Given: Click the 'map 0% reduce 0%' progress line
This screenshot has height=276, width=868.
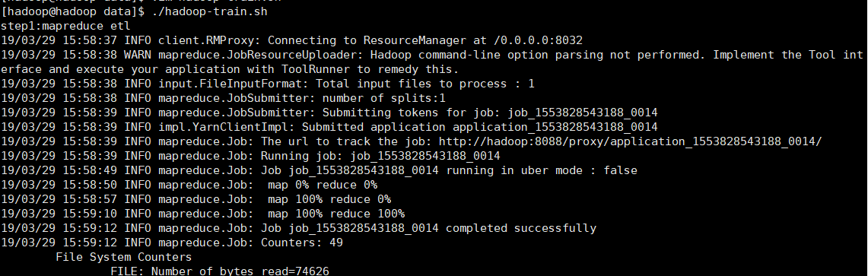Looking at the screenshot, I should pyautogui.click(x=323, y=185).
